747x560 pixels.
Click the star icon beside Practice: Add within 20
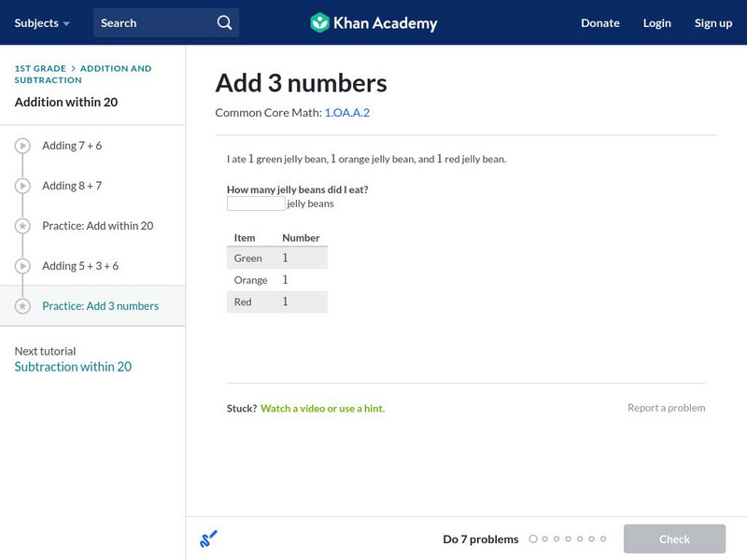pyautogui.click(x=24, y=225)
